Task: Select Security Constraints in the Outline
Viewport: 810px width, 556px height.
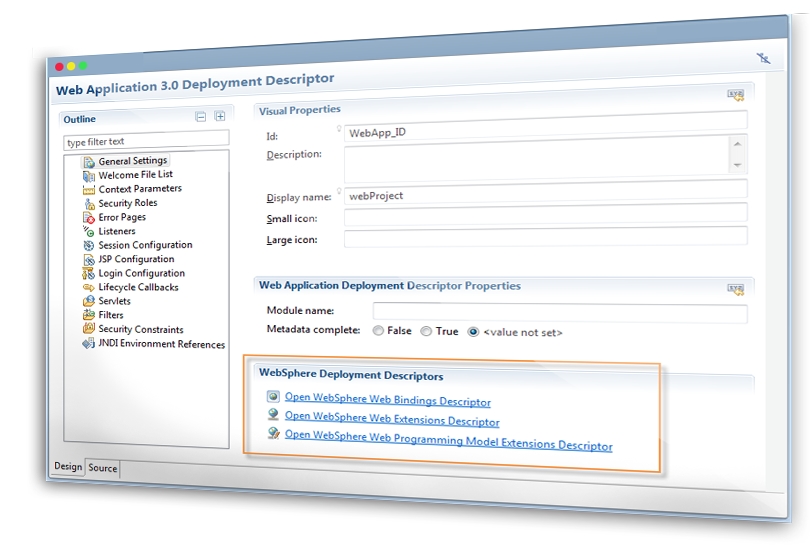Action: click(141, 329)
